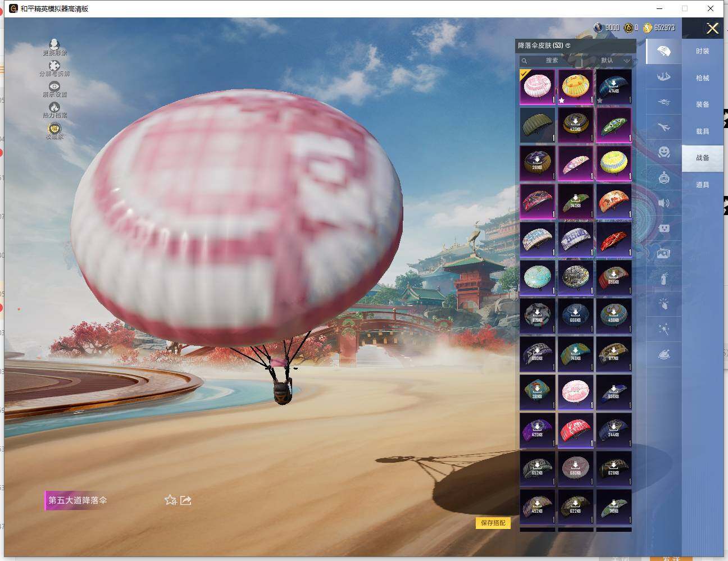Select the teal globe parachute thumbnail
This screenshot has height=561, width=728.
click(x=538, y=278)
